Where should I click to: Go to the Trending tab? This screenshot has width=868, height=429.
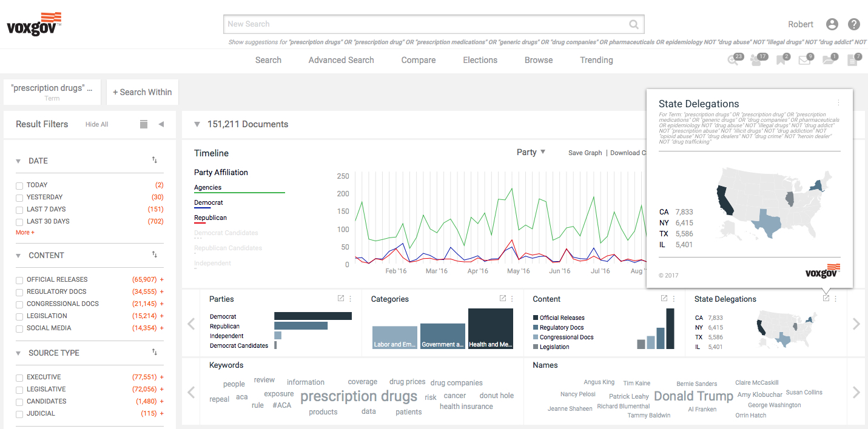596,60
